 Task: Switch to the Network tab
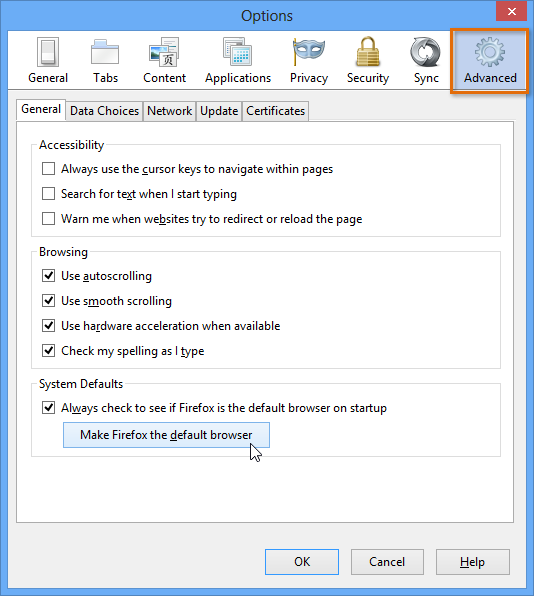(170, 111)
